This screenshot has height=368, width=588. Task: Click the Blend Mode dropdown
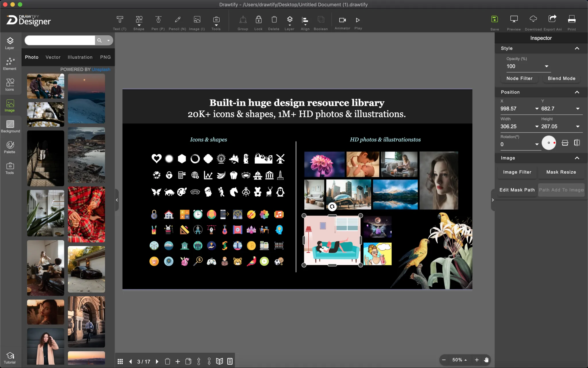click(561, 78)
